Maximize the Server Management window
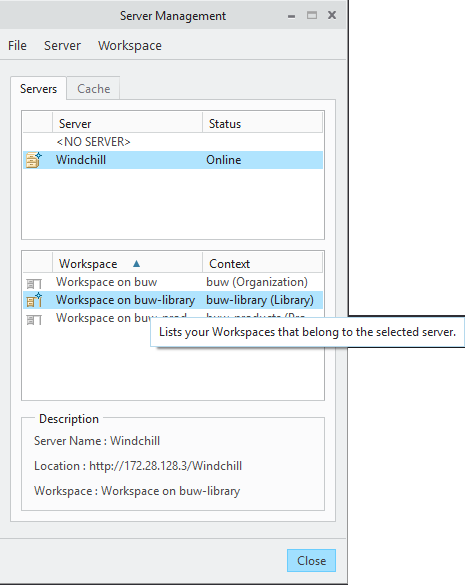Screen dimensions: 465x585 coord(312,15)
